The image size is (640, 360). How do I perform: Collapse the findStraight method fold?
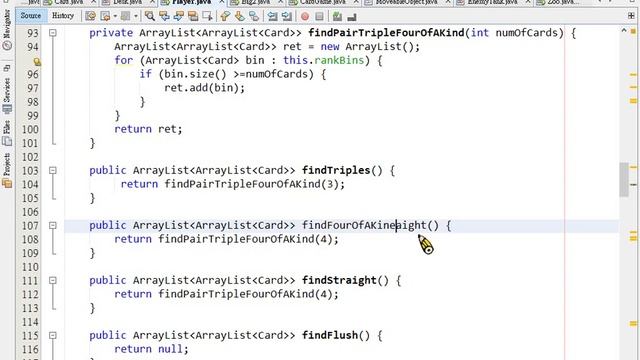coord(53,280)
